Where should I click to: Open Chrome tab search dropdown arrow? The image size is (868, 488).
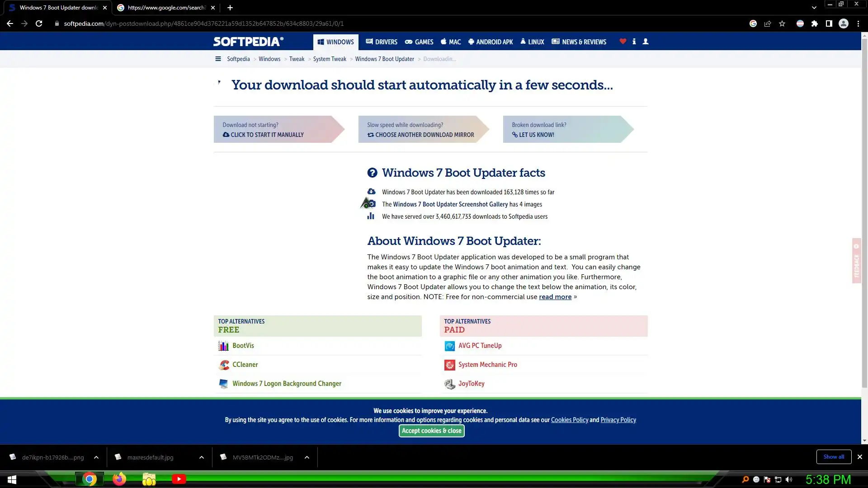click(814, 8)
